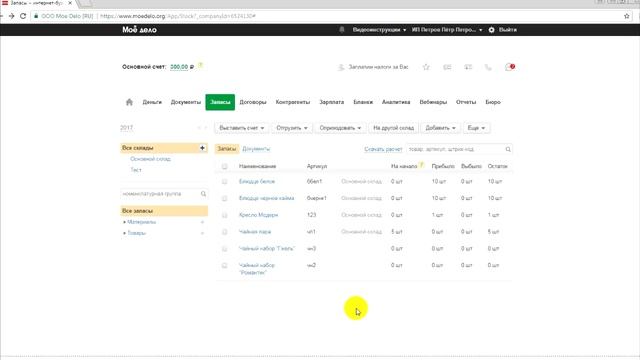Viewport: 640px width, 360px height.
Task: Select the green Запасы menu tab
Action: tap(220, 102)
